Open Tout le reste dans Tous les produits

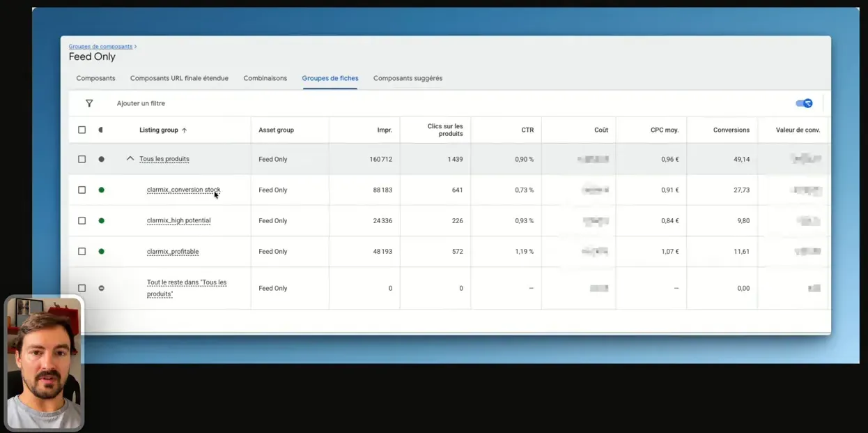pos(187,288)
